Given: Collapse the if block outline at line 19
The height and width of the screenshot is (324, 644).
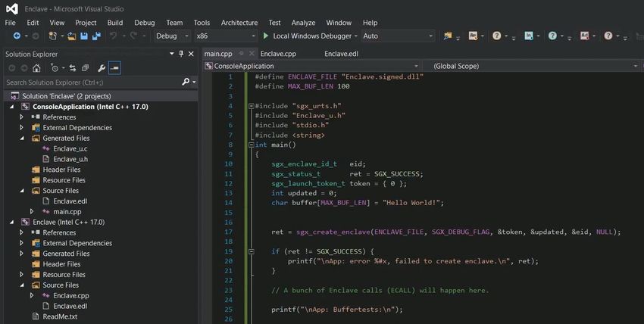Looking at the screenshot, I should click(252, 251).
